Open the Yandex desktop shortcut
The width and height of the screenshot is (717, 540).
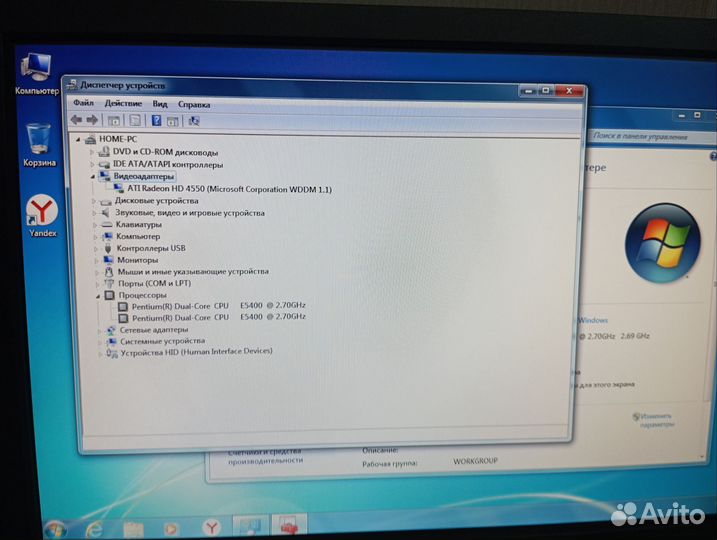coord(42,216)
